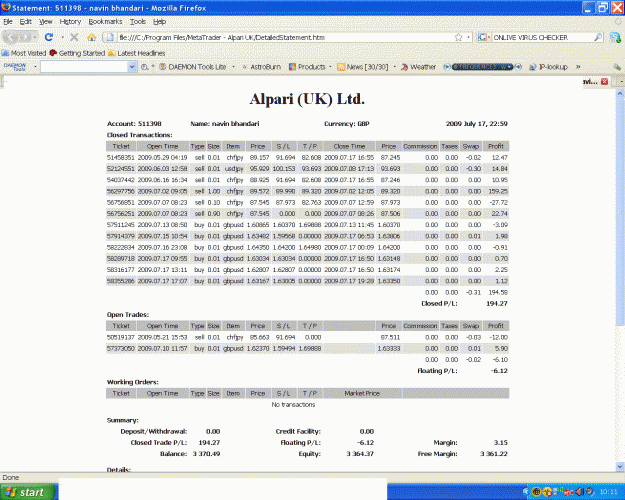This screenshot has height=500, width=625.
Task: Open the Tools menu
Action: [x=138, y=22]
